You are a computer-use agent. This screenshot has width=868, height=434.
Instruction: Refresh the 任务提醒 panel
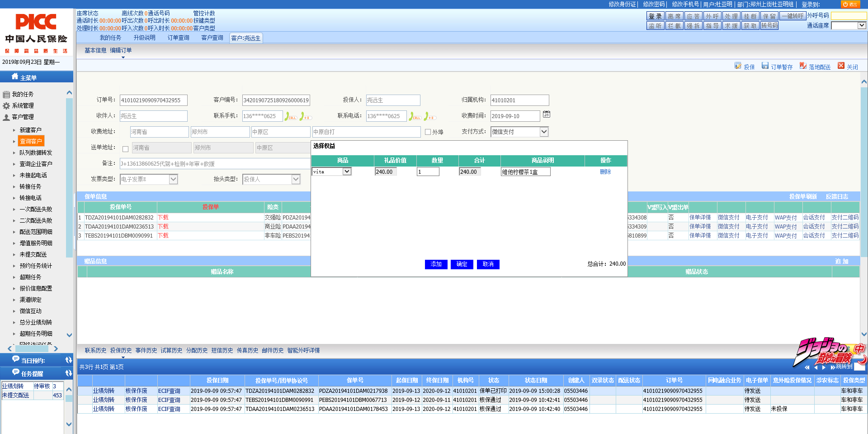69,373
